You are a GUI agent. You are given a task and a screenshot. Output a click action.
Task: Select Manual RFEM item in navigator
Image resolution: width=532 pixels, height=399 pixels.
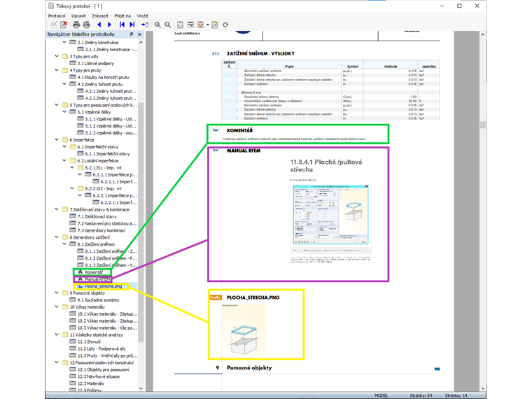pyautogui.click(x=97, y=279)
